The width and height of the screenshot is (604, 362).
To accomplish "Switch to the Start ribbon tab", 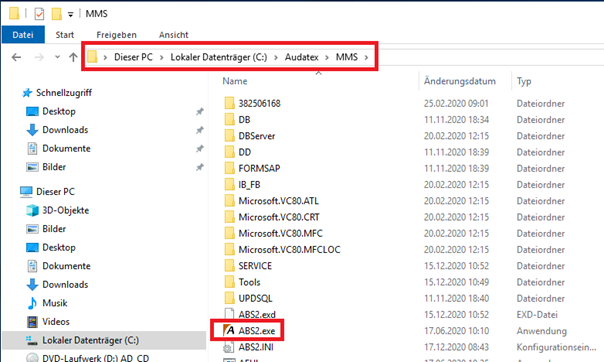I will pyautogui.click(x=65, y=35).
